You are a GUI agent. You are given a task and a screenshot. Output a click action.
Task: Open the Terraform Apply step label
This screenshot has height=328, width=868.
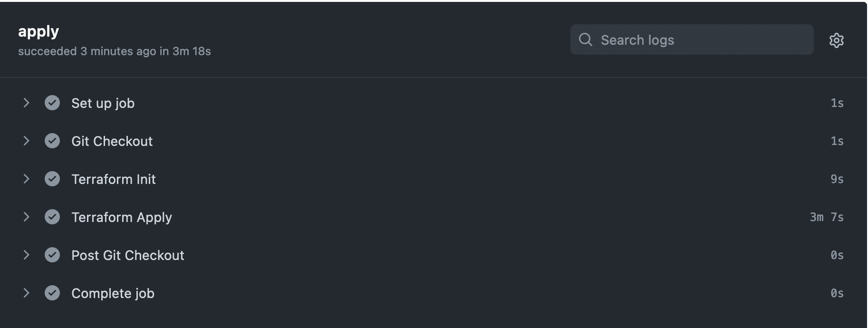pos(122,217)
